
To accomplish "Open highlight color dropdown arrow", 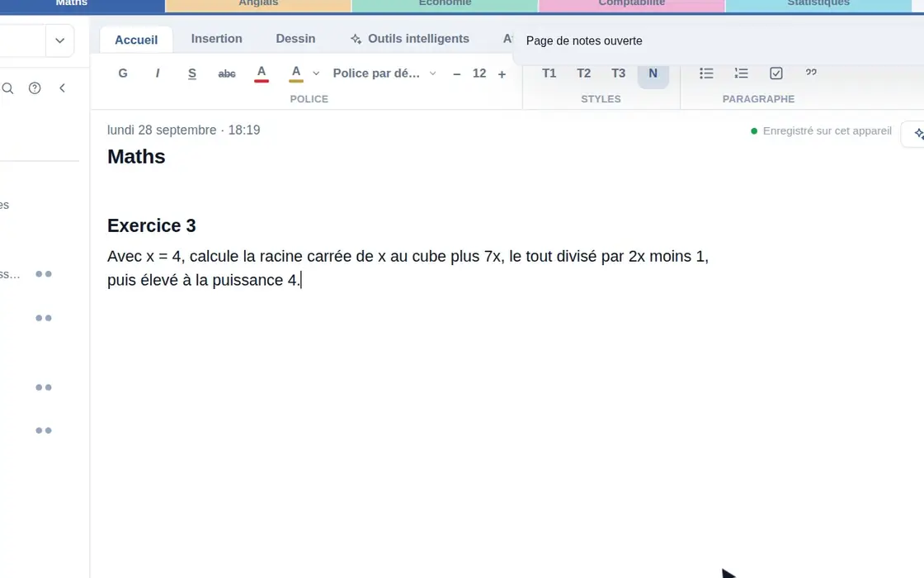I will [316, 73].
